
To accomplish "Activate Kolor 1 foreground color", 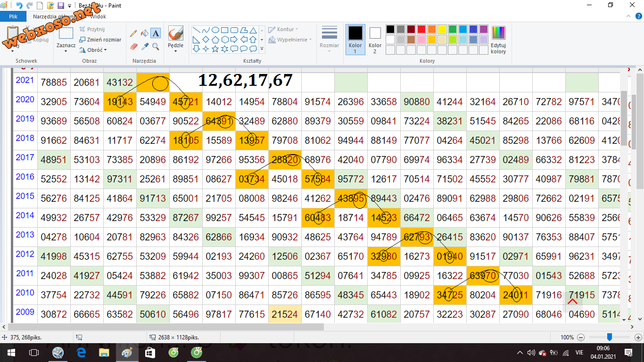I will click(355, 40).
